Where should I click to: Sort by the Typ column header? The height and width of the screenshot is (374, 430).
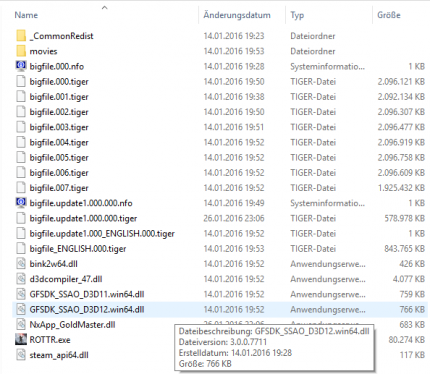pos(297,15)
